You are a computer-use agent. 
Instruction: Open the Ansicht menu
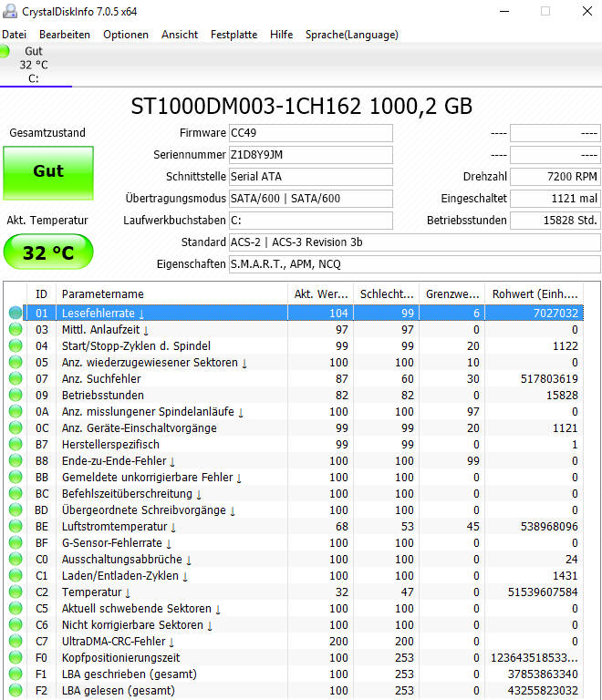(180, 35)
